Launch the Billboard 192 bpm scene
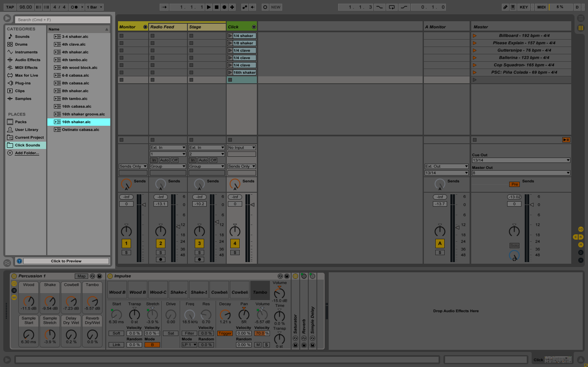Viewport: 588px width, 367px height. pyautogui.click(x=474, y=36)
